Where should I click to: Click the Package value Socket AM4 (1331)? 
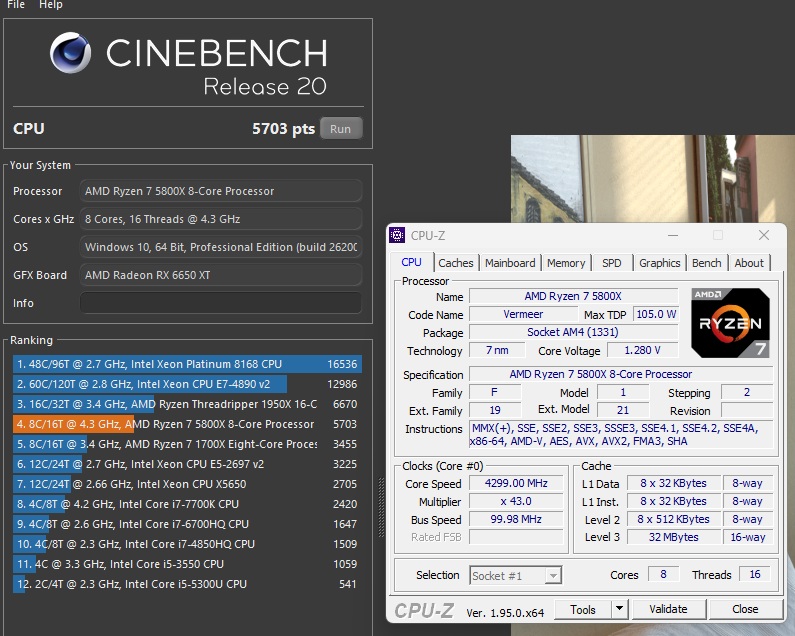[x=573, y=332]
